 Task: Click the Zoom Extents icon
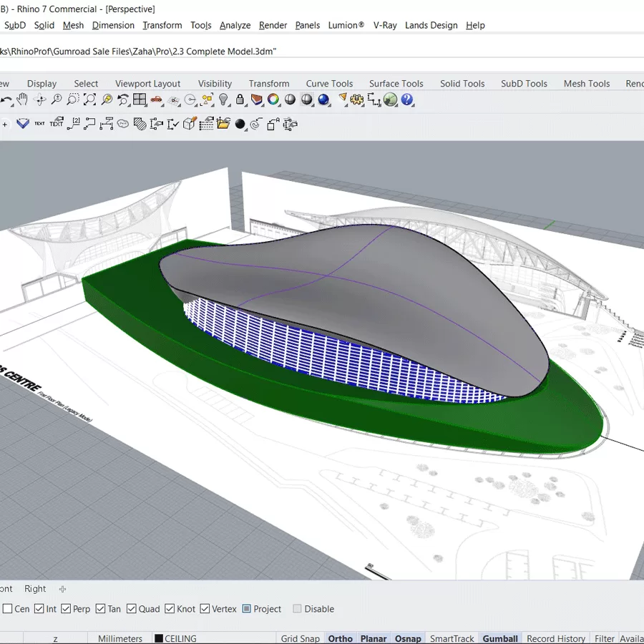(x=89, y=99)
